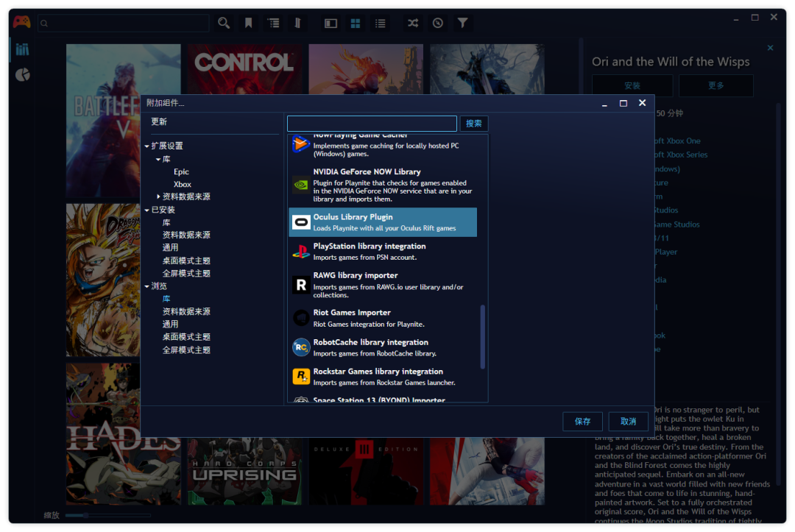795x532 pixels.
Task: Click the 搜索 search button
Action: click(x=473, y=124)
